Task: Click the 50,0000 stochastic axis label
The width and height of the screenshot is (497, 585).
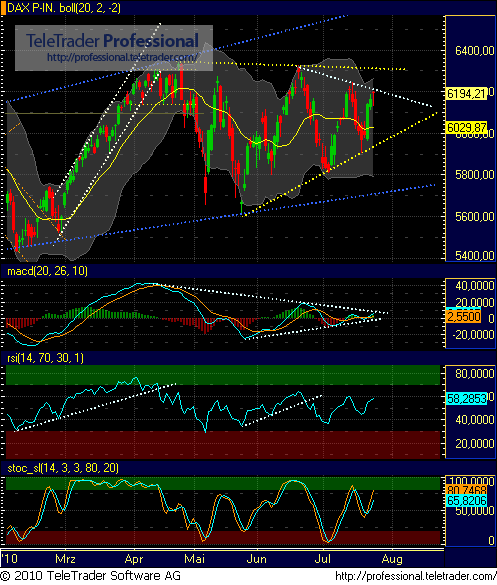Action: (475, 510)
